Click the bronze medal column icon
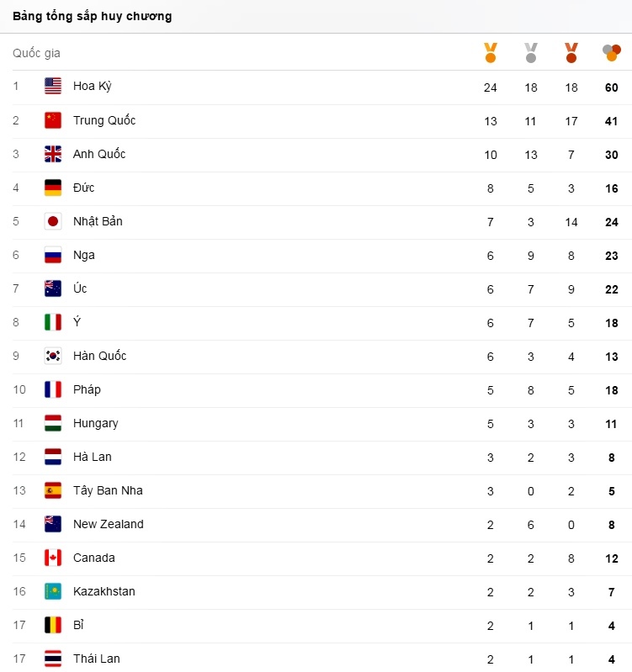Screen dimensions: 632x672 click(x=571, y=53)
